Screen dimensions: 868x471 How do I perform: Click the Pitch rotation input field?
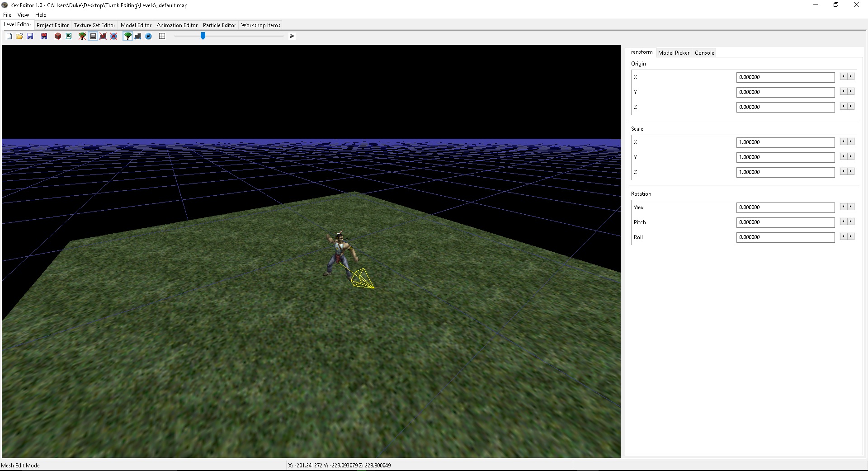(x=785, y=222)
